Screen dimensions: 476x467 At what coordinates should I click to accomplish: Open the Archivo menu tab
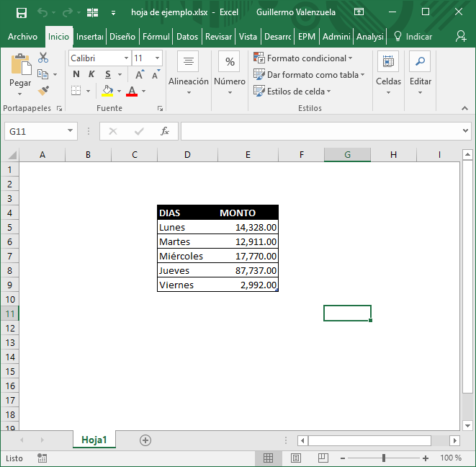pyautogui.click(x=22, y=37)
